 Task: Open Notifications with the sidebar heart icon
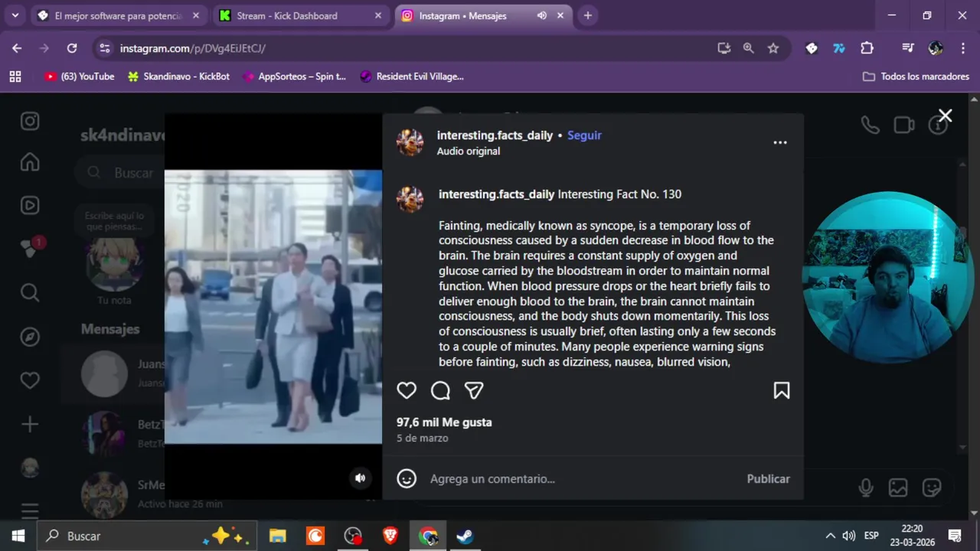[x=30, y=380]
